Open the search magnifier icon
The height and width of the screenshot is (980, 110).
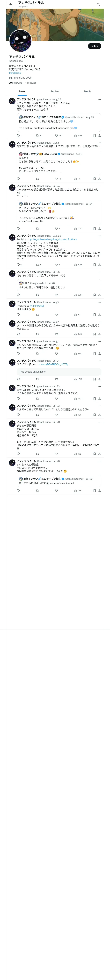[x=98, y=5]
